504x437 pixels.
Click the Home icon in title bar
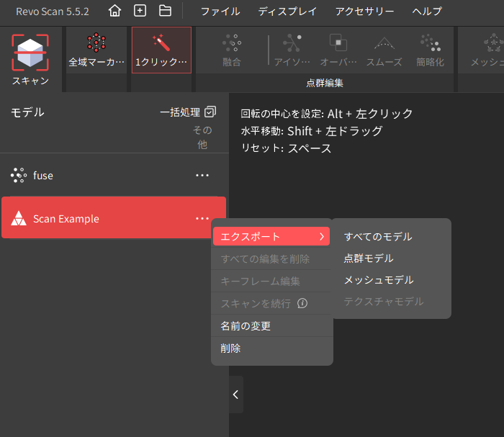114,11
